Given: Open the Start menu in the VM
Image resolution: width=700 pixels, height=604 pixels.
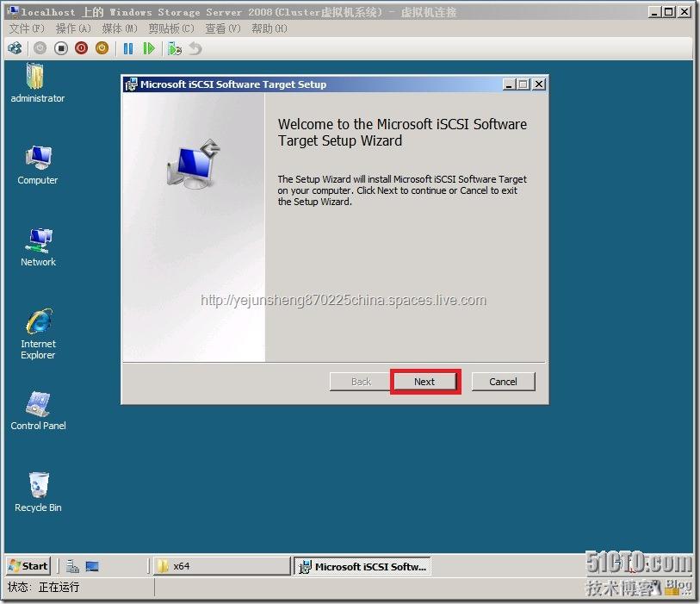Looking at the screenshot, I should 28,566.
